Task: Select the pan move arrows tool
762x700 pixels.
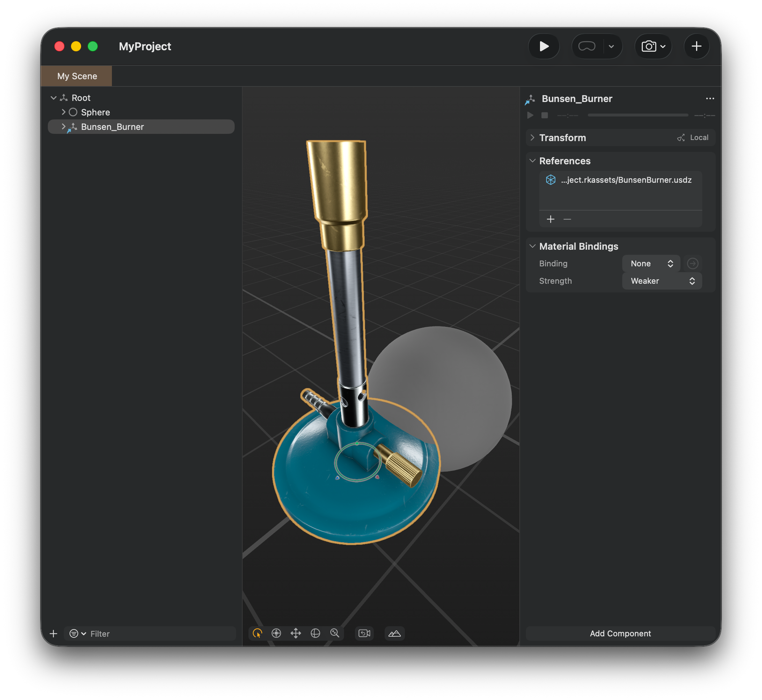Action: (x=296, y=633)
